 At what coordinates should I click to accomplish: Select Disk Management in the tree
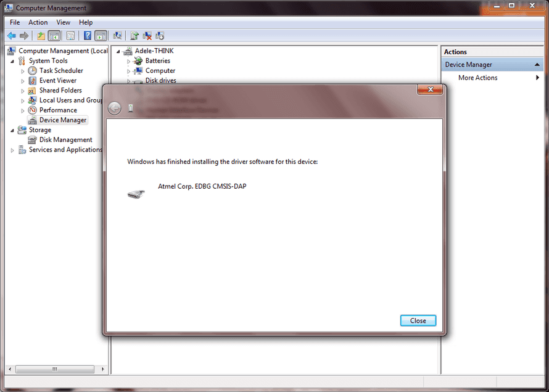click(65, 140)
